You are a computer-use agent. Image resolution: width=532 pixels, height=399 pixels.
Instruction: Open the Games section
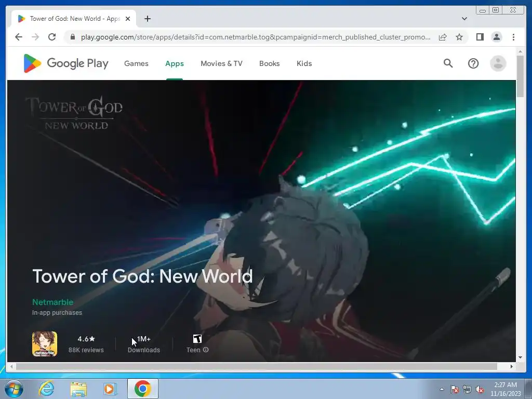point(136,63)
